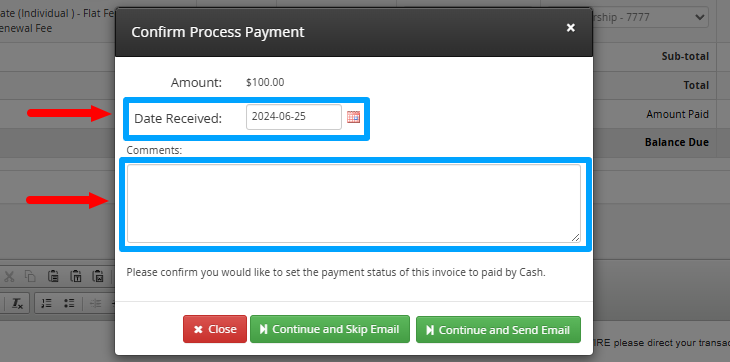This screenshot has width=730, height=362.
Task: Click the Cut scissors icon
Action: click(9, 276)
